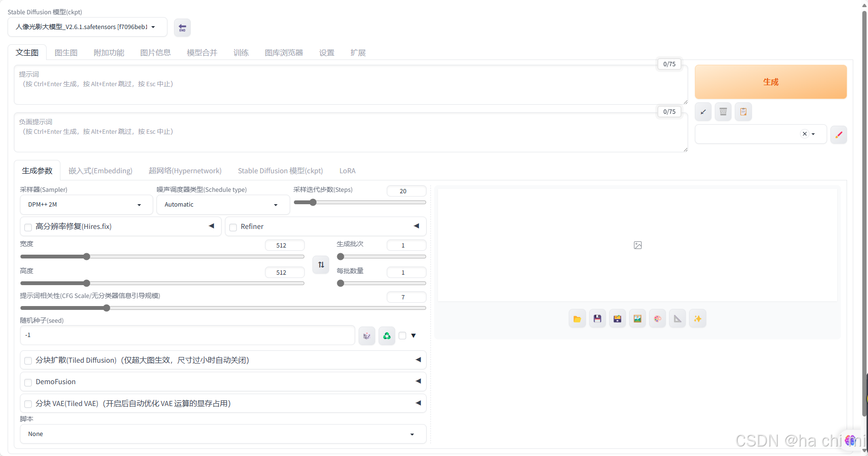Enable the Refiner checkbox
The image size is (868, 456).
(233, 227)
